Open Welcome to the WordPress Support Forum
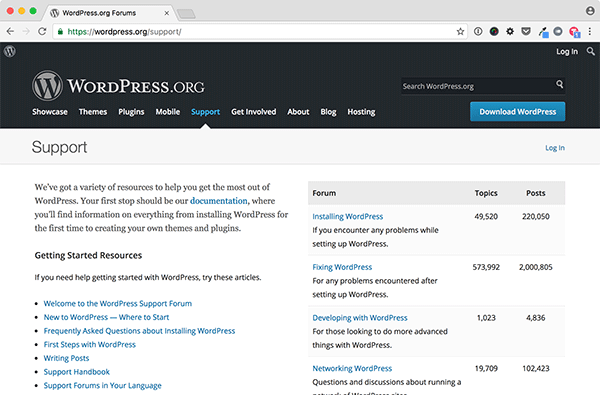 point(118,304)
